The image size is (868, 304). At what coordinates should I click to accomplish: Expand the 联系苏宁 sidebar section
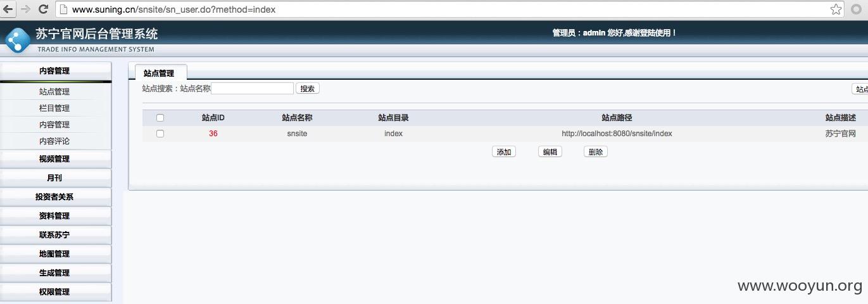[x=56, y=235]
